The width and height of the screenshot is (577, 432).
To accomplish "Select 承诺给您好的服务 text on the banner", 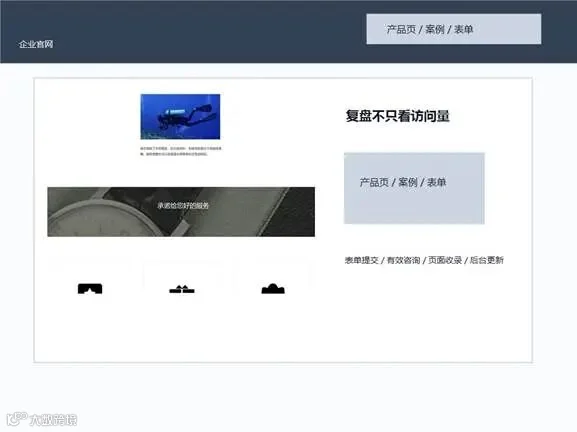I will (183, 206).
